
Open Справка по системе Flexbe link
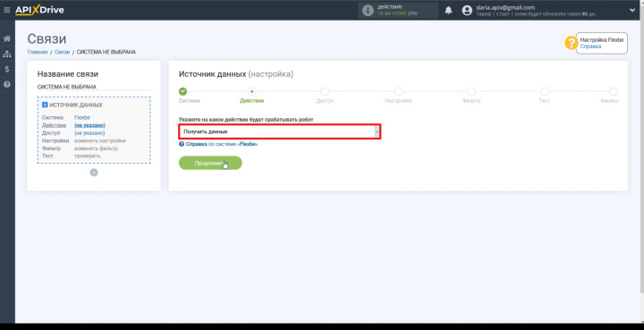pos(222,144)
